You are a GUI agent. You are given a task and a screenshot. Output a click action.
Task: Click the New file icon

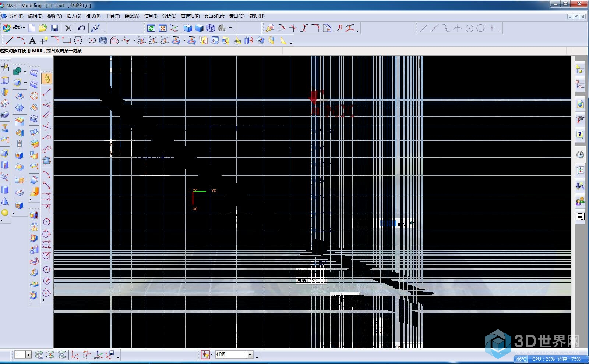click(32, 28)
